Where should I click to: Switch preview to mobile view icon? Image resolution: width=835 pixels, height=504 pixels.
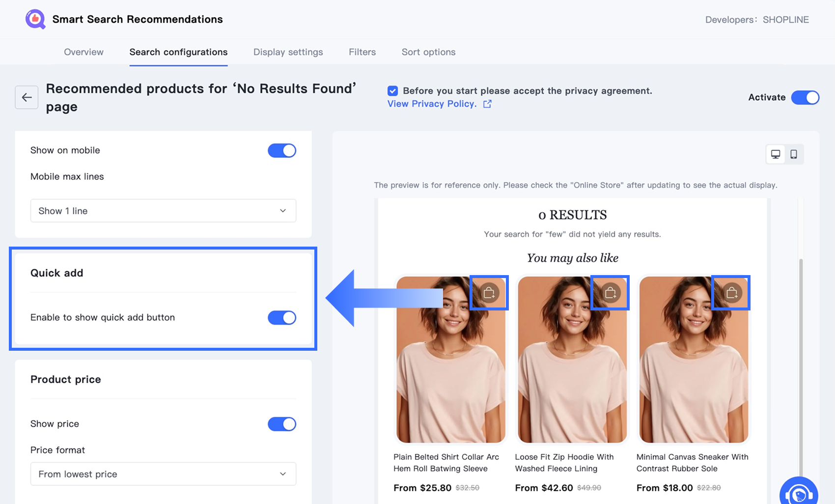pyautogui.click(x=794, y=154)
